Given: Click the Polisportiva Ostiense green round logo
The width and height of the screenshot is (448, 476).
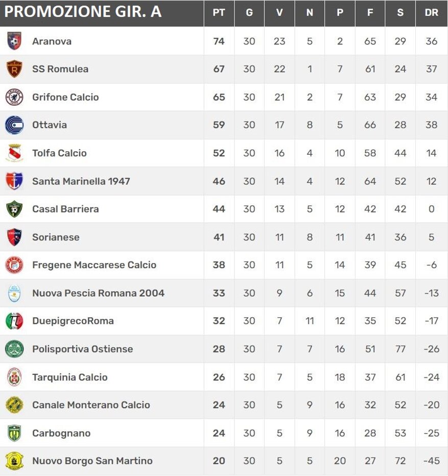Looking at the screenshot, I should [14, 349].
